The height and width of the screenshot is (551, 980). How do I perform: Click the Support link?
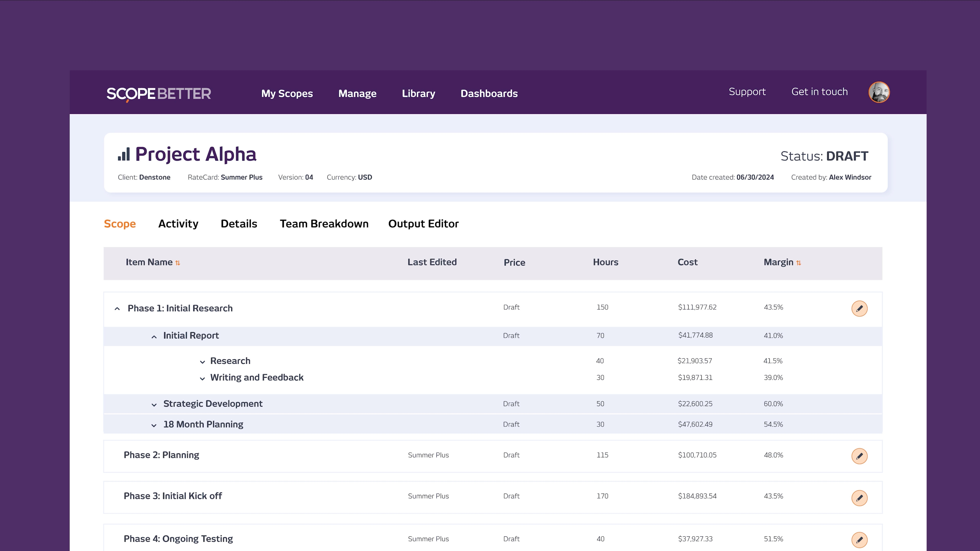click(x=747, y=92)
